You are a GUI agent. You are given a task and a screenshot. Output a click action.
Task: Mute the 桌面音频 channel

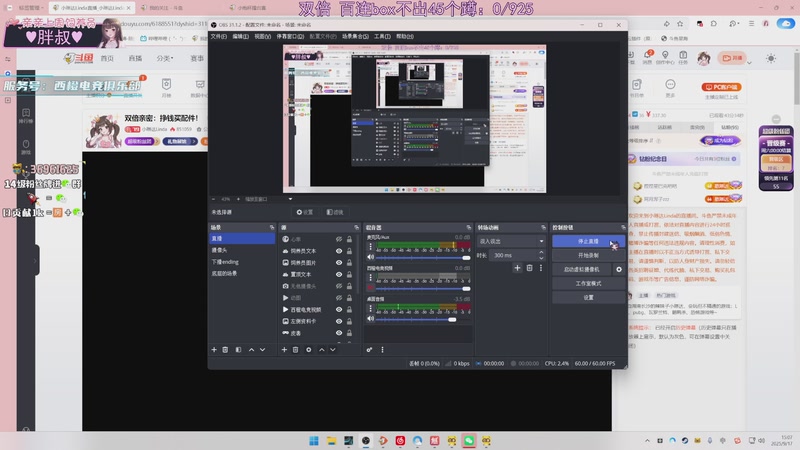click(x=371, y=319)
